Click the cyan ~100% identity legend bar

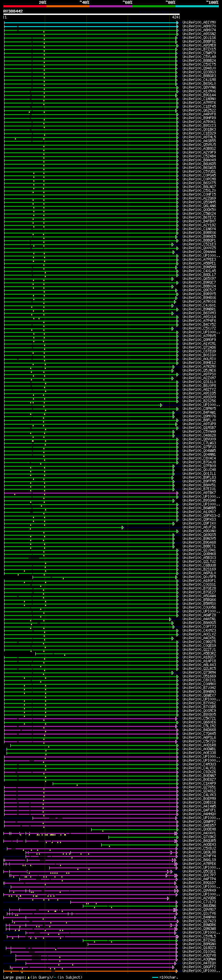197,7
